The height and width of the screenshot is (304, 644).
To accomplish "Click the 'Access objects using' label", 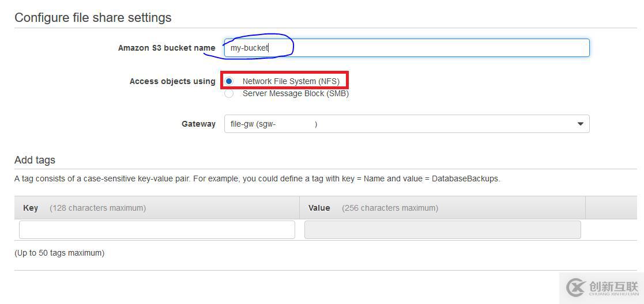I will tap(172, 81).
